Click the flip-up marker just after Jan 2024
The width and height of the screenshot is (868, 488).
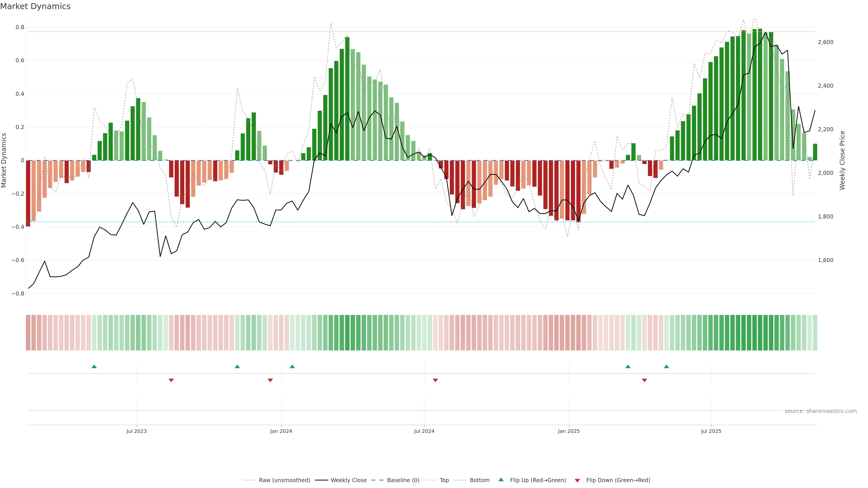click(292, 366)
